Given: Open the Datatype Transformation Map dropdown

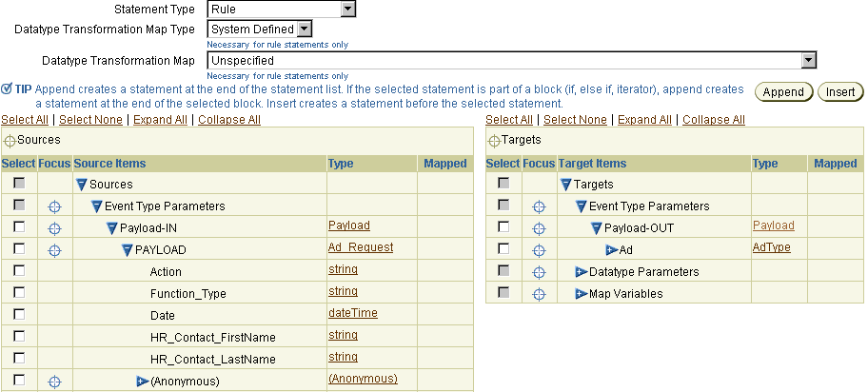Looking at the screenshot, I should [x=808, y=60].
